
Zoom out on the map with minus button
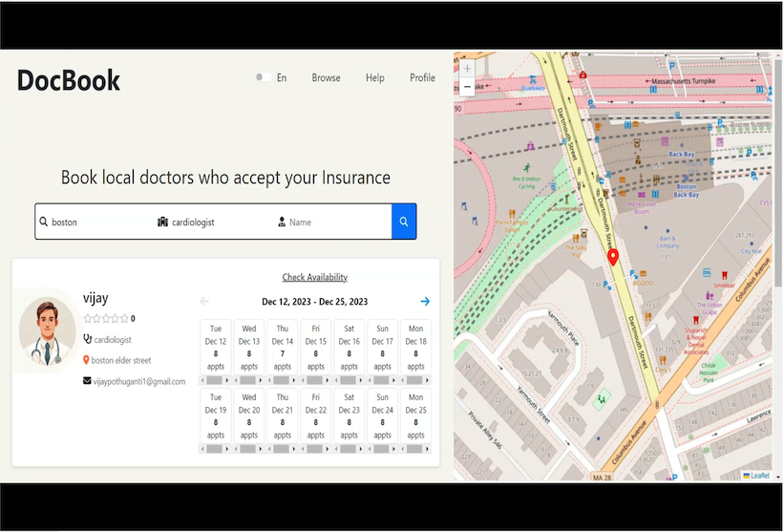(x=467, y=87)
